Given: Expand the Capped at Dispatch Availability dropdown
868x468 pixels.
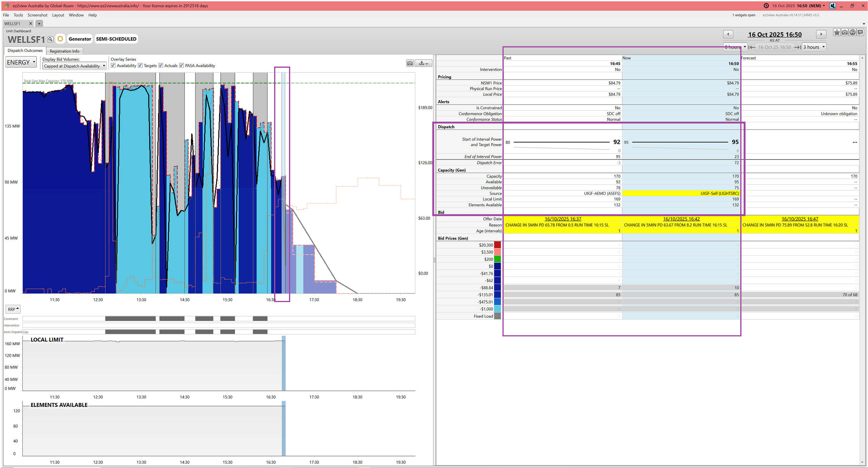Looking at the screenshot, I should coord(75,66).
